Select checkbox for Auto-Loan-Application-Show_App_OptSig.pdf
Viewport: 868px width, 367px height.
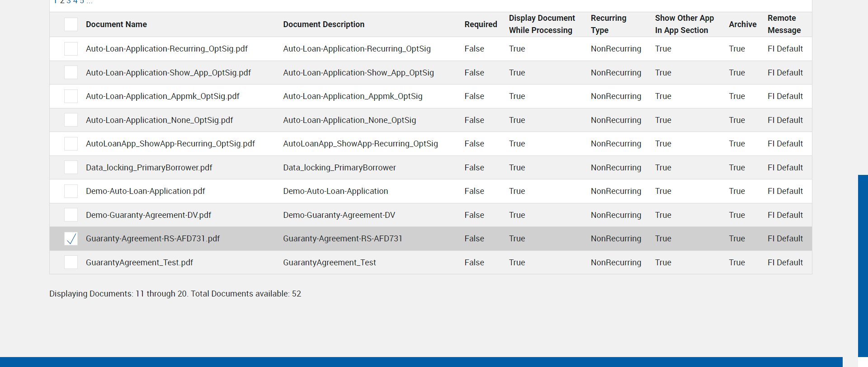(x=71, y=73)
